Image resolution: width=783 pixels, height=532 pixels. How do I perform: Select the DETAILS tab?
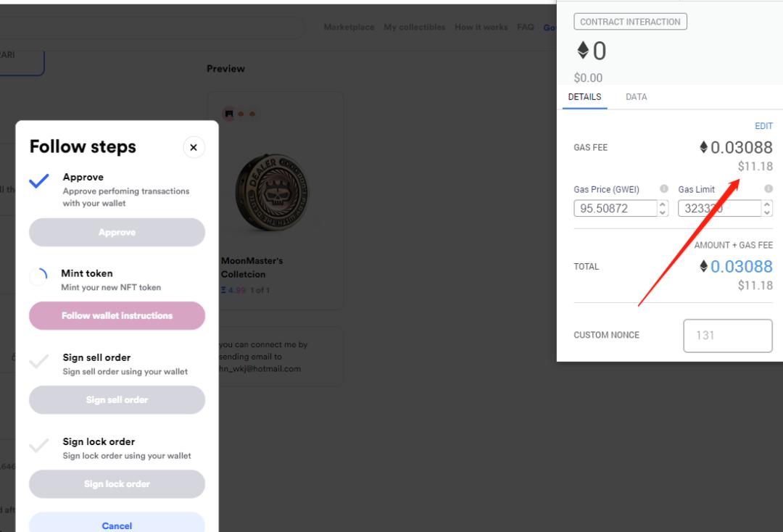pyautogui.click(x=584, y=97)
